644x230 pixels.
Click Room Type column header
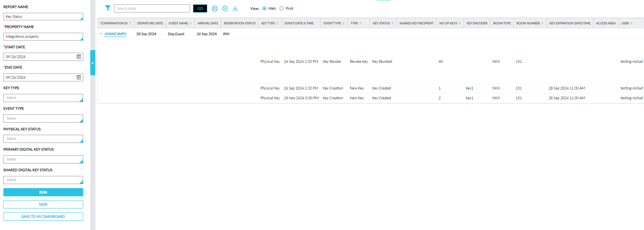click(502, 23)
